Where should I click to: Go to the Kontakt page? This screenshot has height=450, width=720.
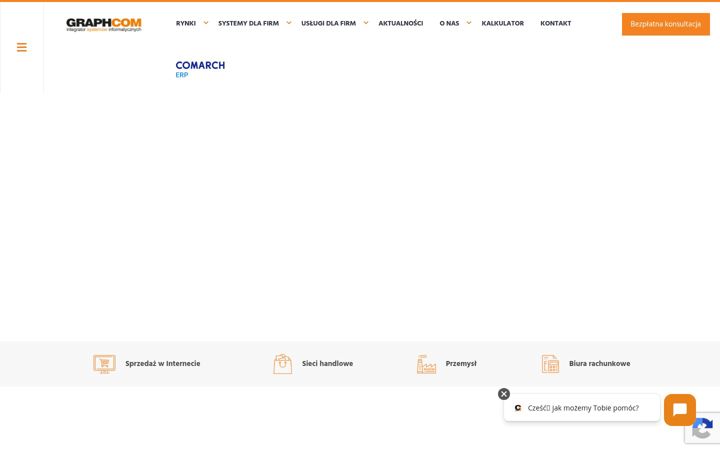point(556,23)
